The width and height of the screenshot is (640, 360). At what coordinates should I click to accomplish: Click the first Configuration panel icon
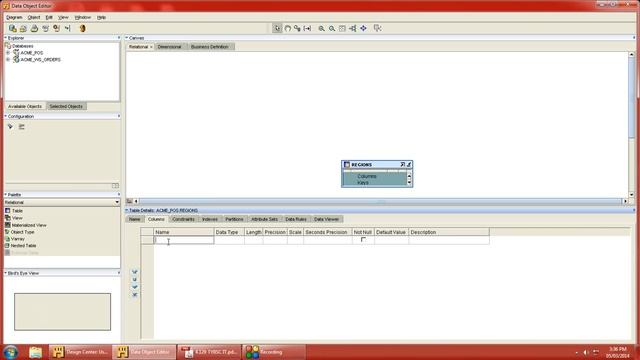[x=10, y=127]
